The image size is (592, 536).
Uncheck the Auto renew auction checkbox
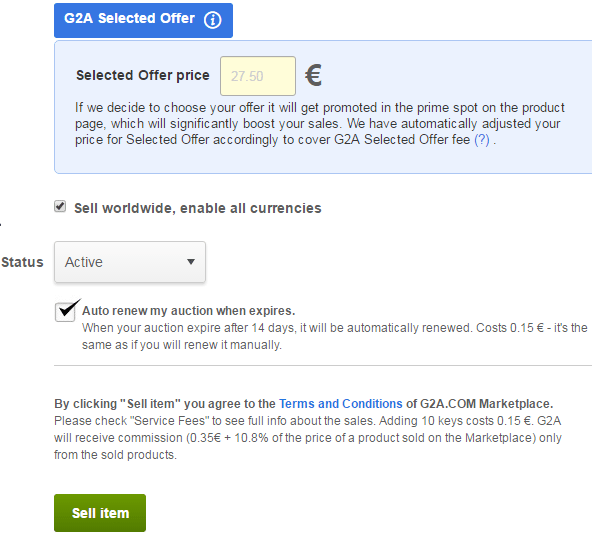[x=65, y=312]
